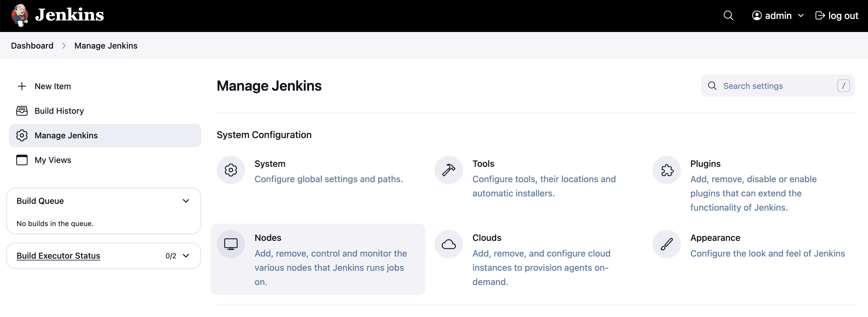Screen dimensions: 868x317
Task: Click the Appearance paintbrush icon
Action: point(666,244)
